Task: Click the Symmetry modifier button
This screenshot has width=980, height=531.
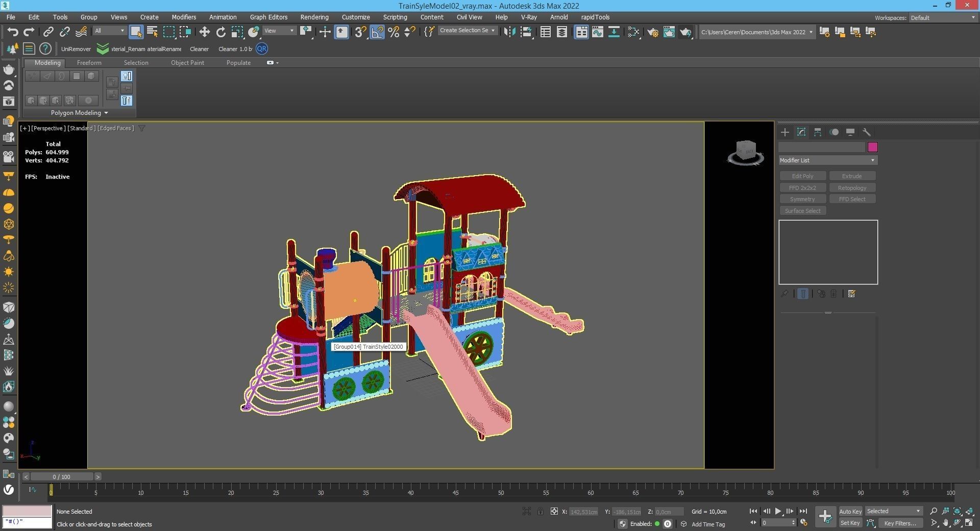Action: click(x=803, y=199)
